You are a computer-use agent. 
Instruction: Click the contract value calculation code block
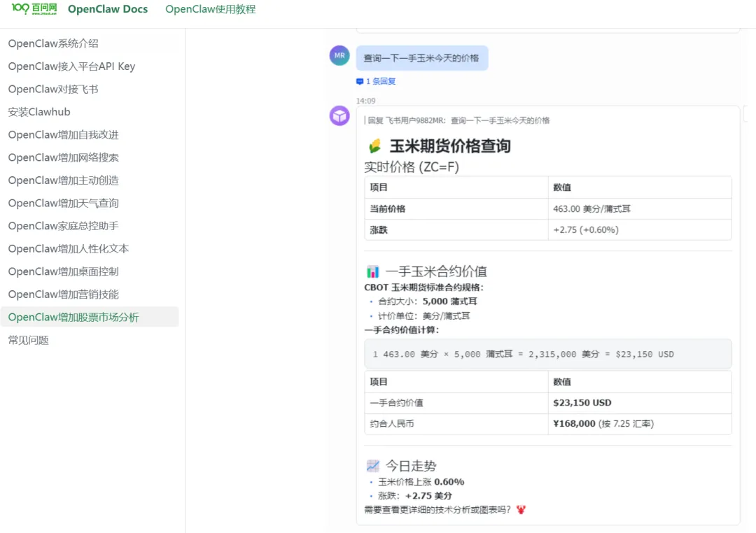coord(547,354)
